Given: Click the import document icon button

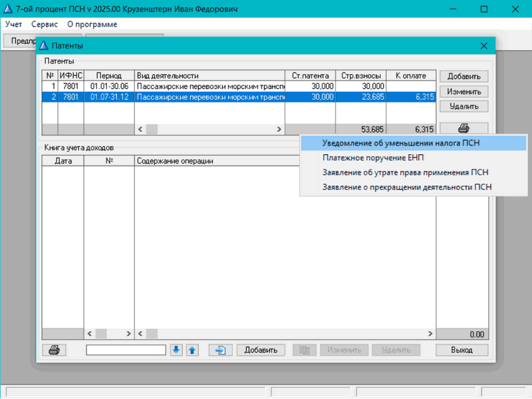Looking at the screenshot, I should coord(220,350).
